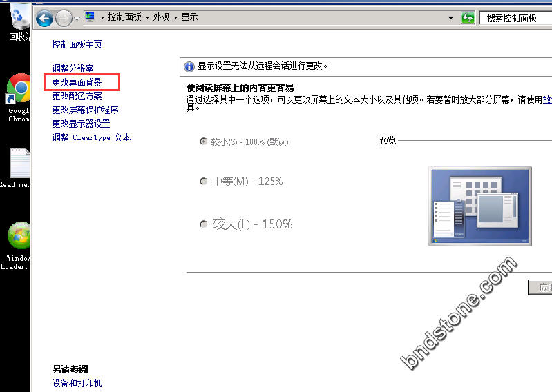
Task: Open the 更改桌面背景 link
Action: [x=77, y=82]
